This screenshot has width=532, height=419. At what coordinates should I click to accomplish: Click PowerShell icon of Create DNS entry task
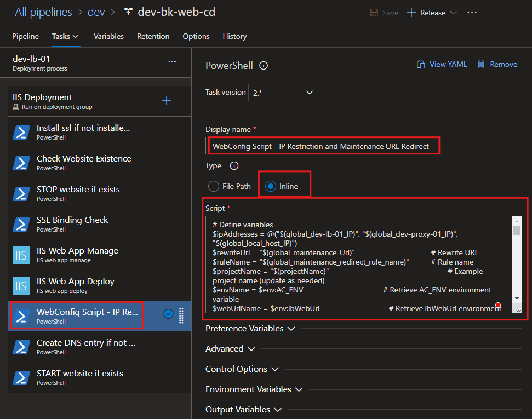21,347
